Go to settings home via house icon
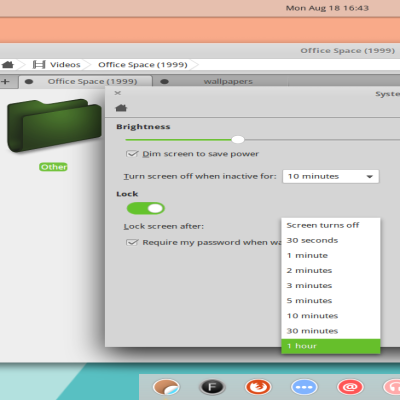This screenshot has width=400, height=400. [121, 108]
